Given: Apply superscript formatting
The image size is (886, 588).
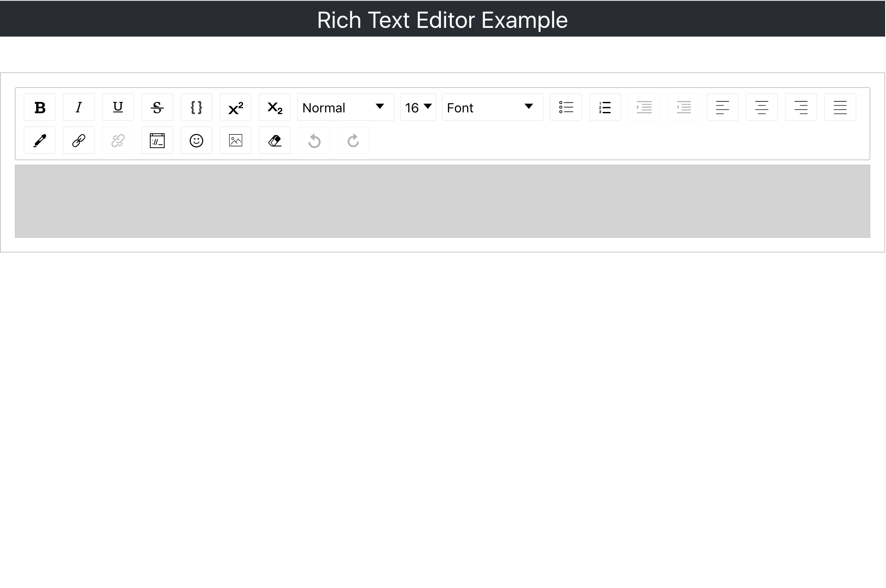Looking at the screenshot, I should pos(235,107).
